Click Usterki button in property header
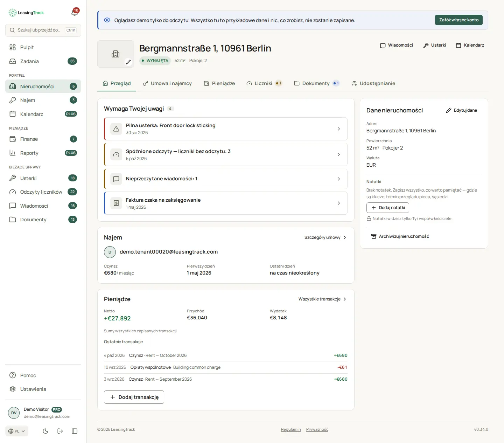 coord(434,45)
